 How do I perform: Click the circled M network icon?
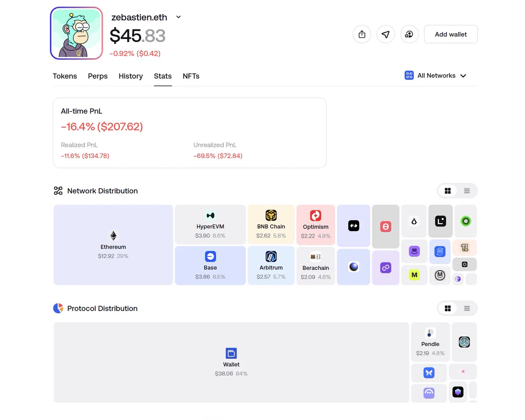click(440, 275)
